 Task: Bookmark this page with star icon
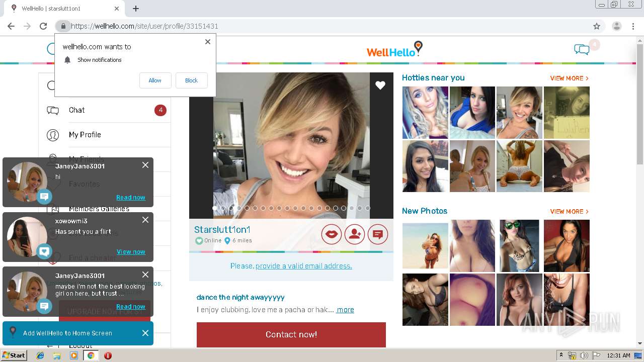coord(597,26)
